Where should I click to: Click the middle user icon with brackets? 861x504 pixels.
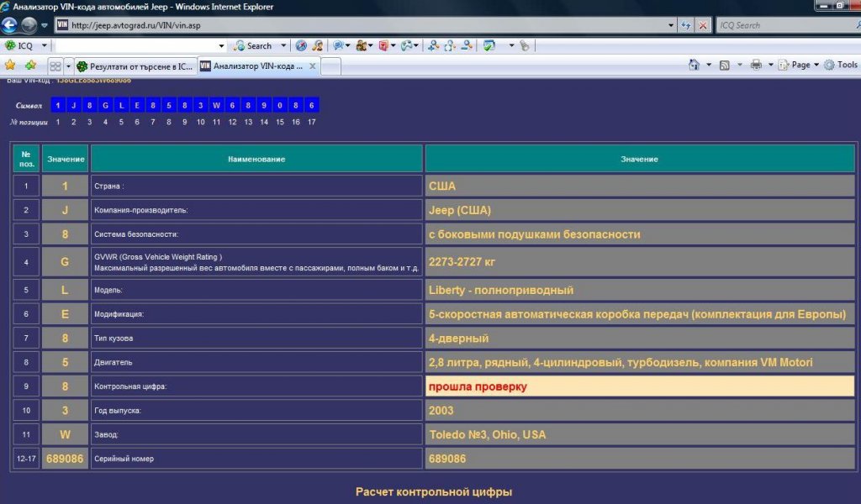click(x=450, y=45)
